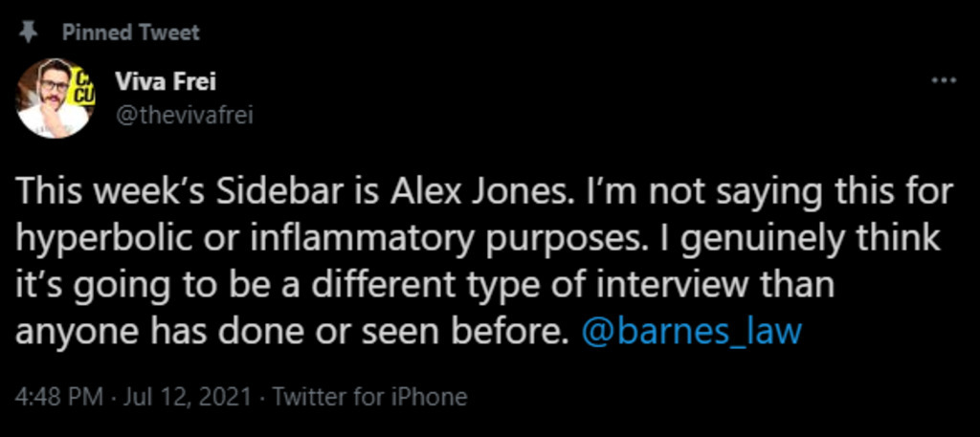Open the tweet's three-dot More menu
Screen dimensions: 980x437
944,81
